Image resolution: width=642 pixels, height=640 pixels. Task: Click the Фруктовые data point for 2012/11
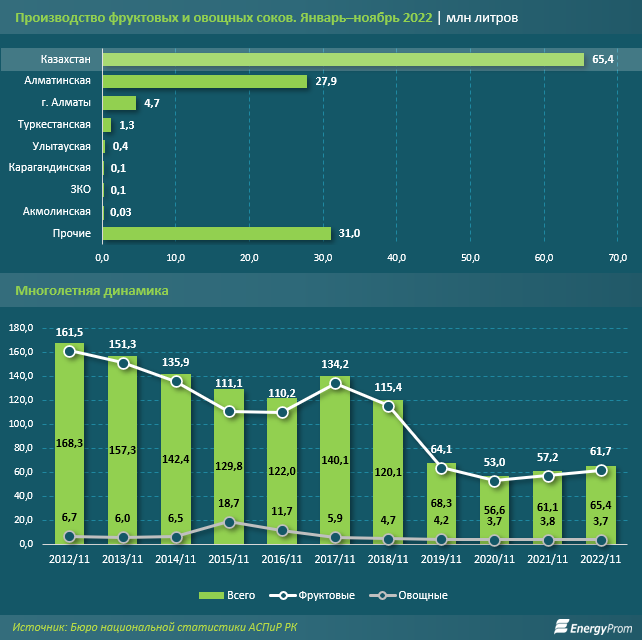pos(69,351)
